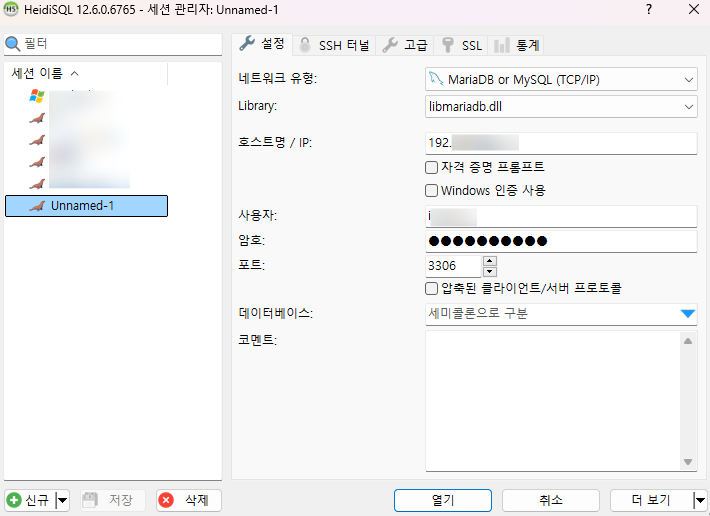Click the comment box scroll down arrow
Image resolution: width=710 pixels, height=516 pixels.
pos(688,462)
